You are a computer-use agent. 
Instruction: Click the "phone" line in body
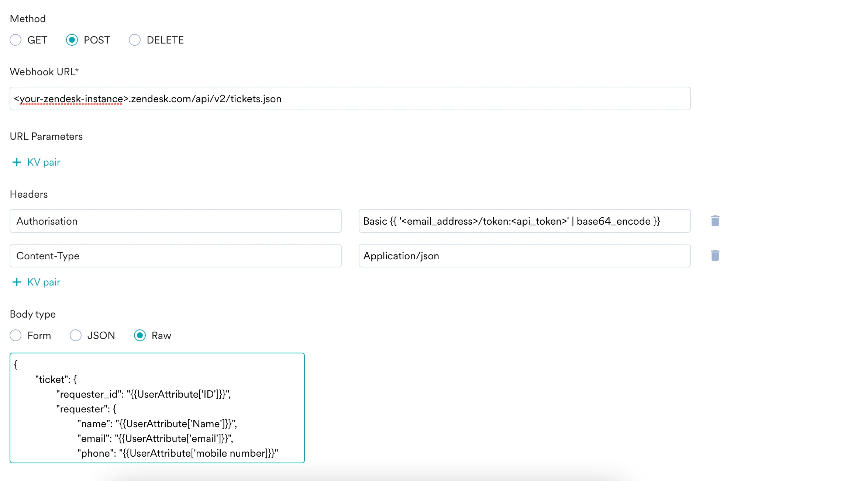tap(178, 453)
